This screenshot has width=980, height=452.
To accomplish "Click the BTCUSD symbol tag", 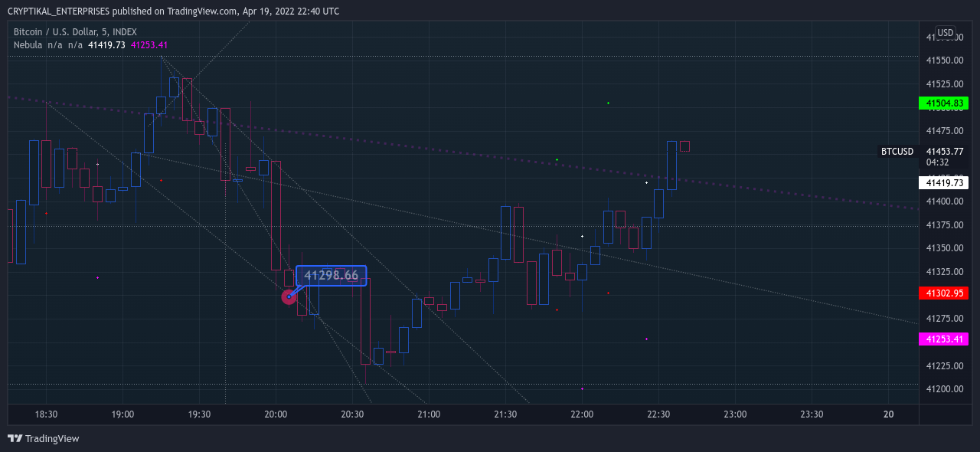I will point(897,152).
